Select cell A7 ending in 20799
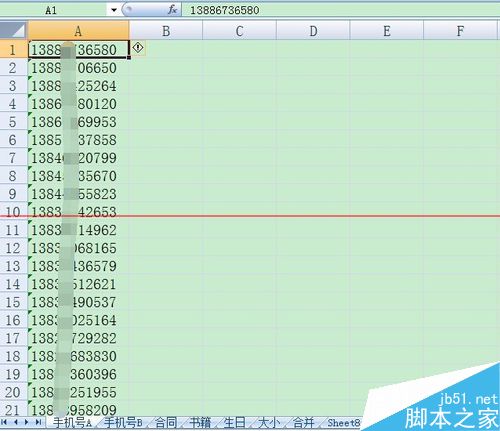Viewport: 500px width, 431px height. pos(78,158)
